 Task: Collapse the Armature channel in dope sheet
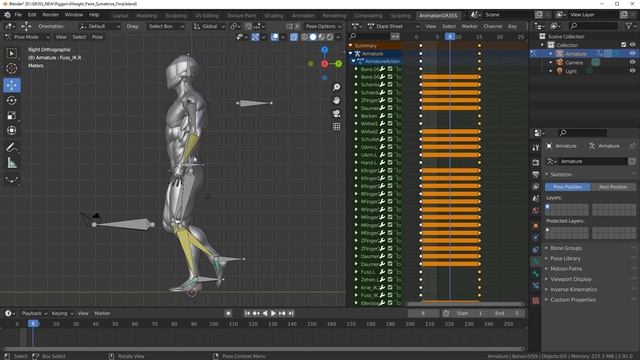point(351,53)
